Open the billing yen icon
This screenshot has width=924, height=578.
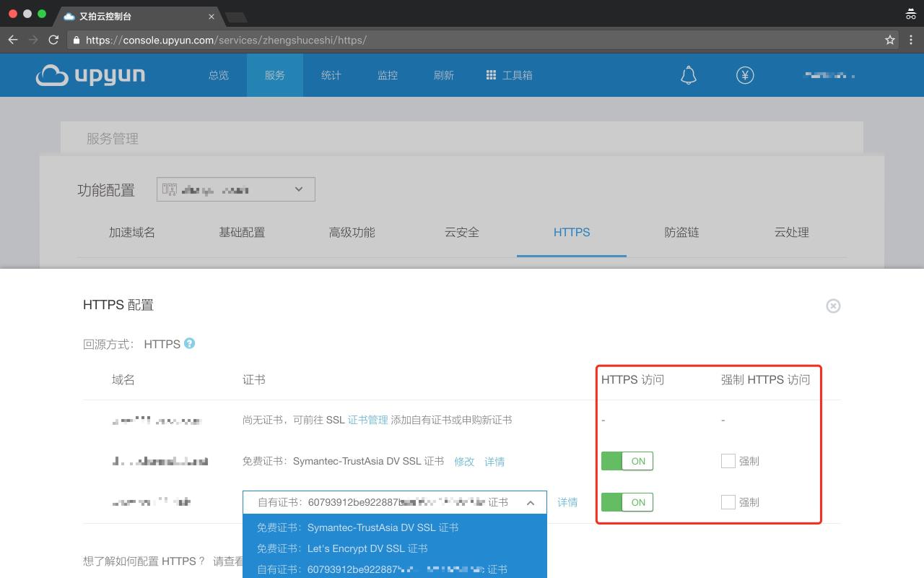click(x=745, y=75)
